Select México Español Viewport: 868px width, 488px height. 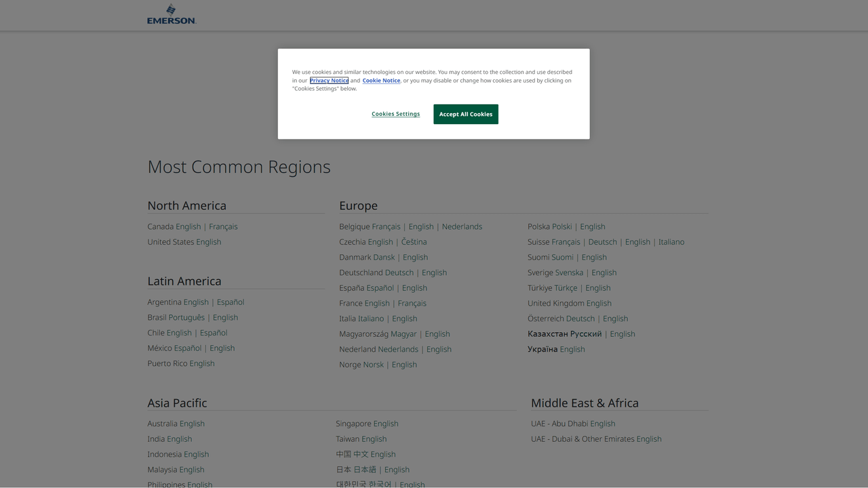coord(188,348)
